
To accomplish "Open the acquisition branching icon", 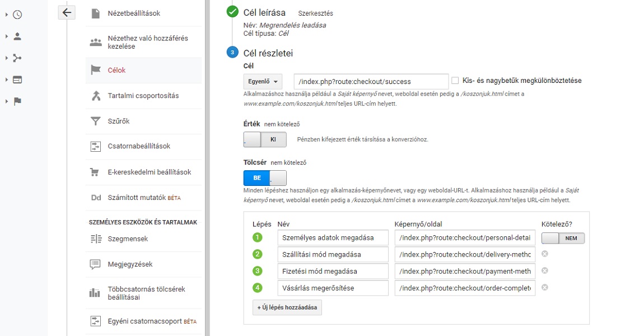I will tap(17, 58).
